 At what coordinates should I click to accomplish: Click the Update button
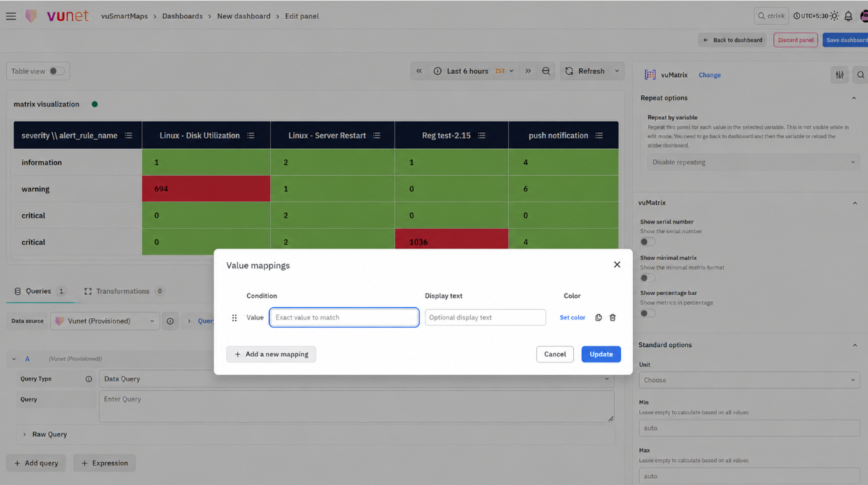pyautogui.click(x=601, y=354)
